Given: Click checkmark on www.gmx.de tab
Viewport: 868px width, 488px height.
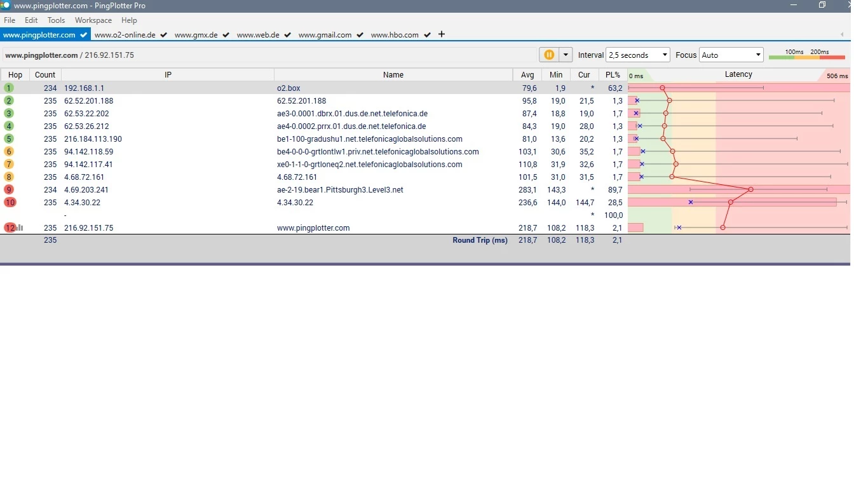Looking at the screenshot, I should coord(226,35).
